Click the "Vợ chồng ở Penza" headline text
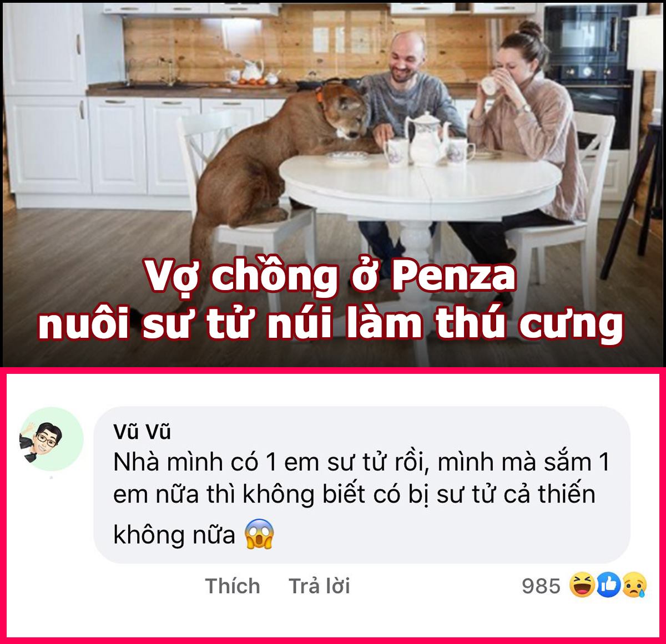666x644 pixels. tap(331, 276)
